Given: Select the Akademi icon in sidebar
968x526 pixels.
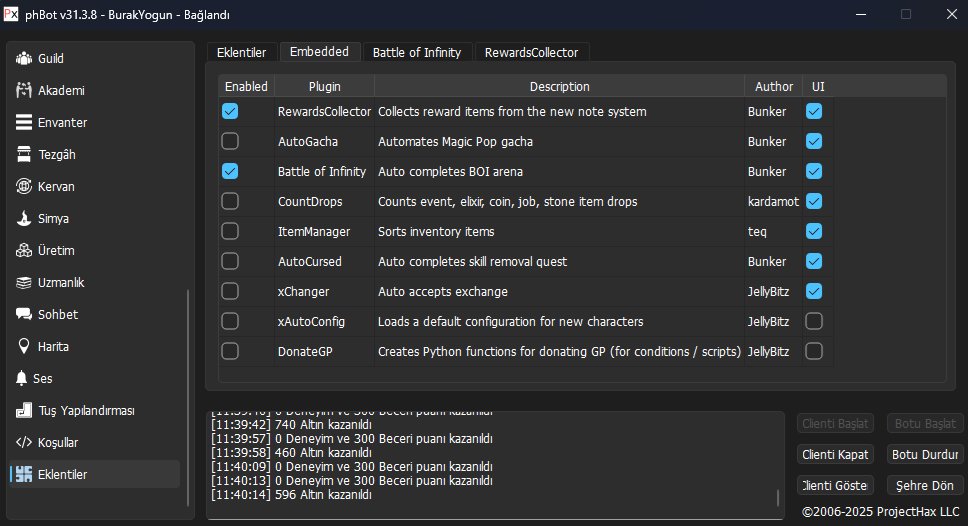Looking at the screenshot, I should pyautogui.click(x=24, y=91).
